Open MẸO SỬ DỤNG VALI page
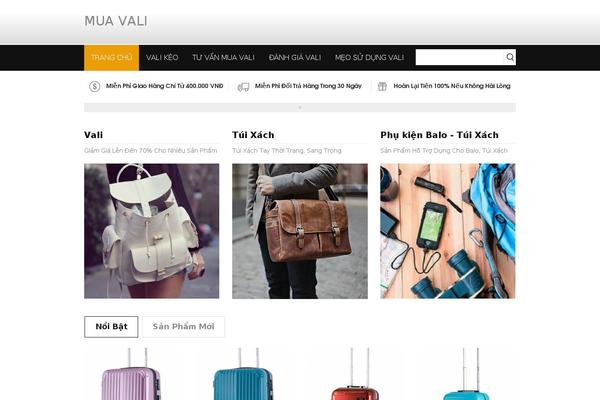The width and height of the screenshot is (600, 400). 369,57
